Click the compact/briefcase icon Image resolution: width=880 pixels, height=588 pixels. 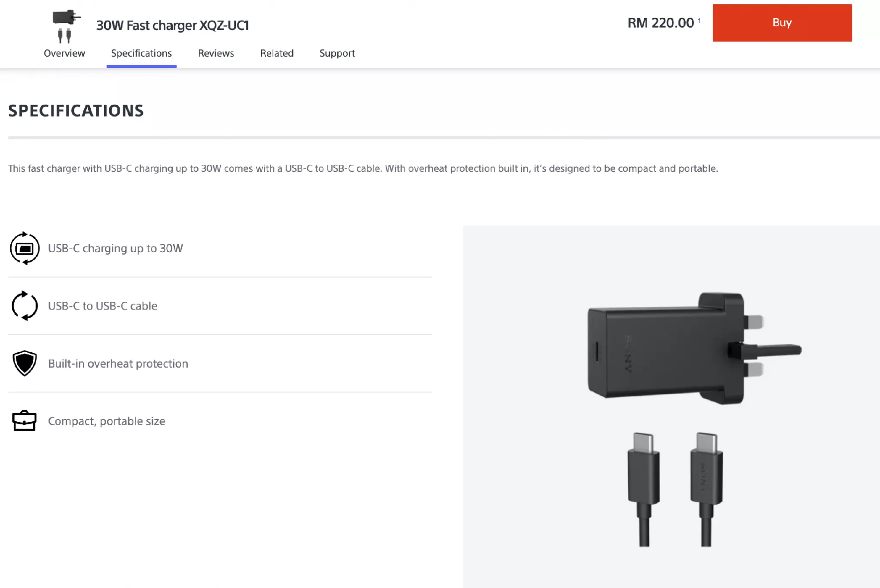24,420
